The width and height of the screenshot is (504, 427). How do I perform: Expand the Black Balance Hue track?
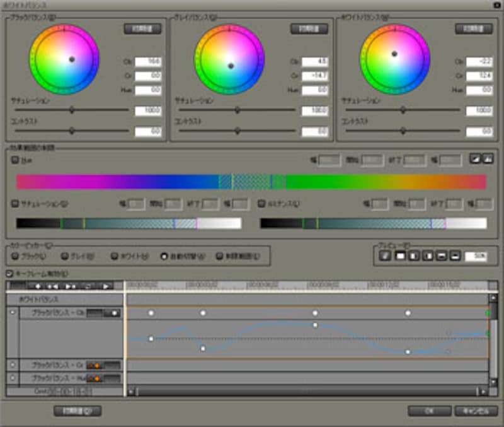pos(11,378)
